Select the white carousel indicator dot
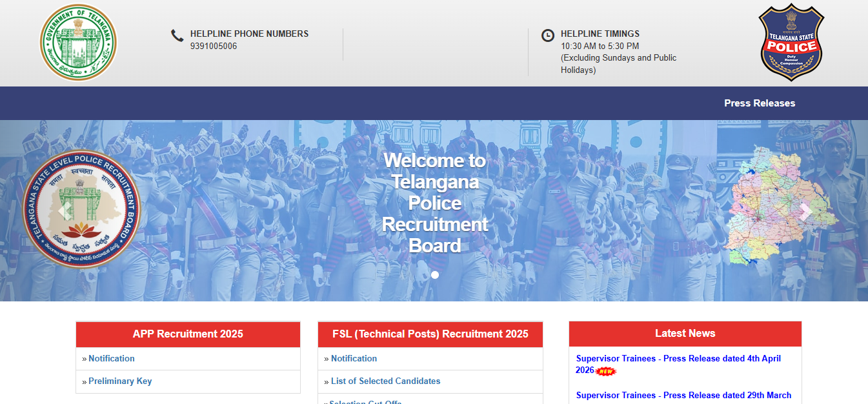Viewport: 868px width, 404px height. pos(435,275)
